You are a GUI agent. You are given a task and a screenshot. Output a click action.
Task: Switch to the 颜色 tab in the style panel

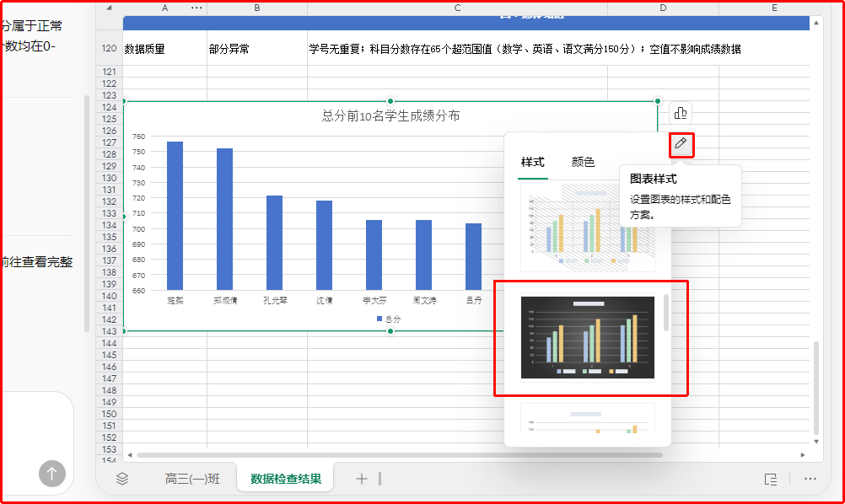584,161
